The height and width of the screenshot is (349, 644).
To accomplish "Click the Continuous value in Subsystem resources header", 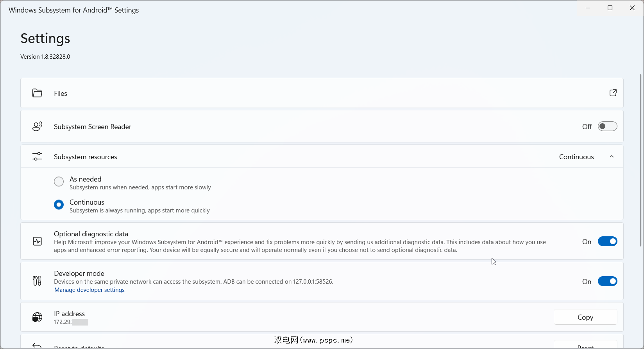I will point(576,157).
